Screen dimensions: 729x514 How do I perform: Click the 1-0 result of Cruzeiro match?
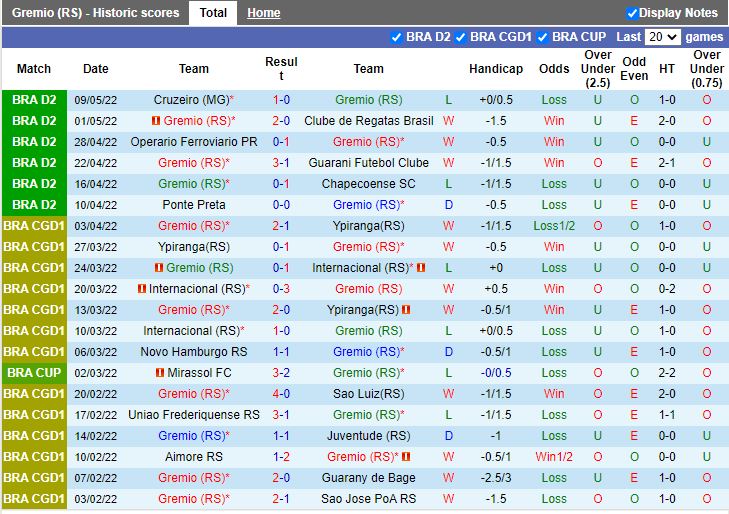281,100
